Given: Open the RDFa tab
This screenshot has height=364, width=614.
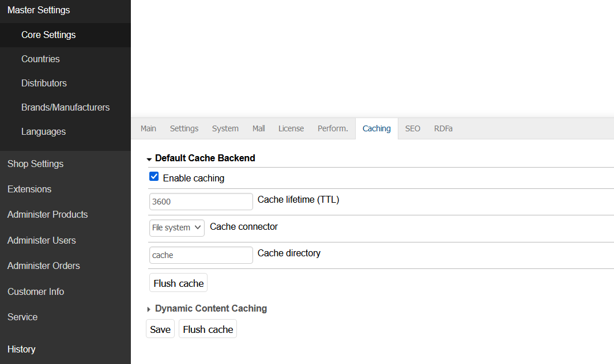Looking at the screenshot, I should (x=443, y=128).
